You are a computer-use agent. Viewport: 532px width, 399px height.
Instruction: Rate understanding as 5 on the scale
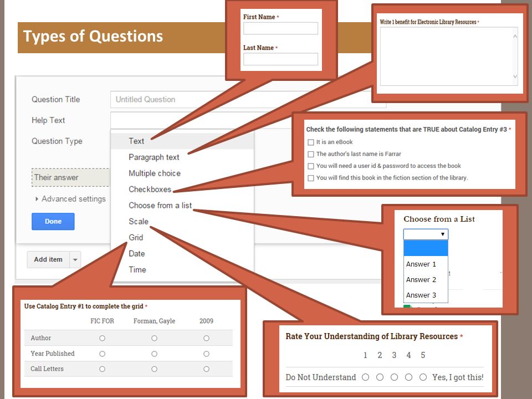point(423,377)
